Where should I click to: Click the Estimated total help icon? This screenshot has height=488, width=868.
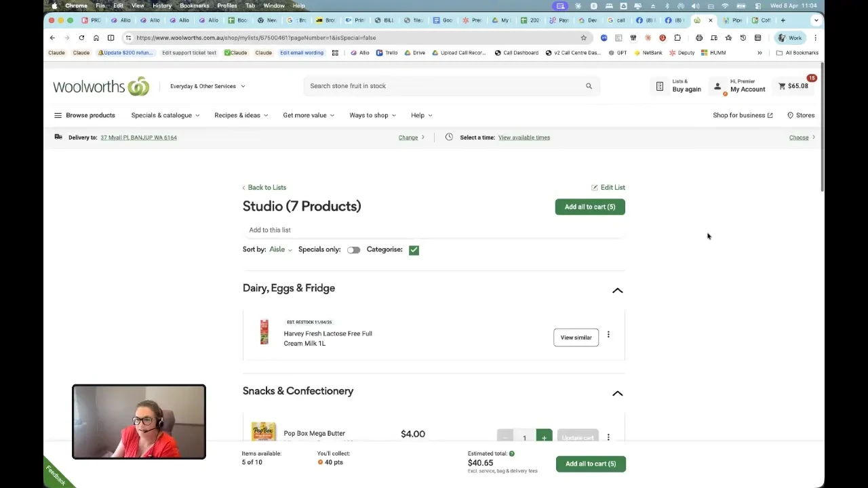[512, 453]
